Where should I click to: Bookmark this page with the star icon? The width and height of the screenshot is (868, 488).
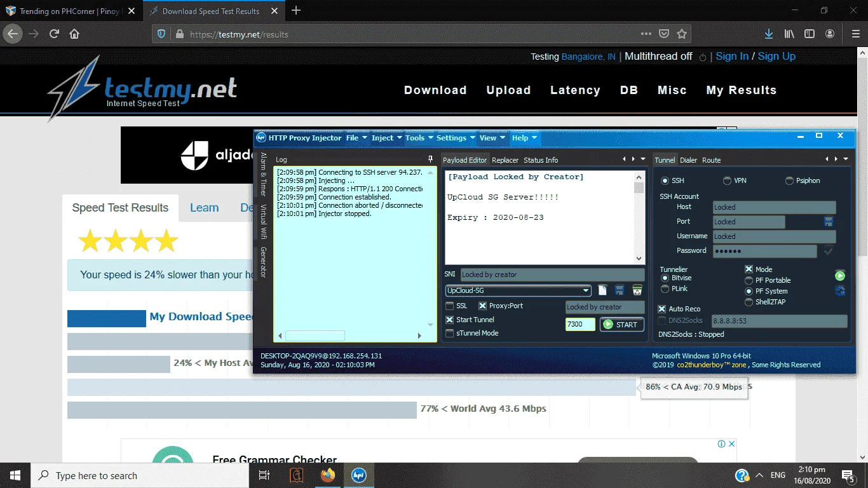point(682,34)
